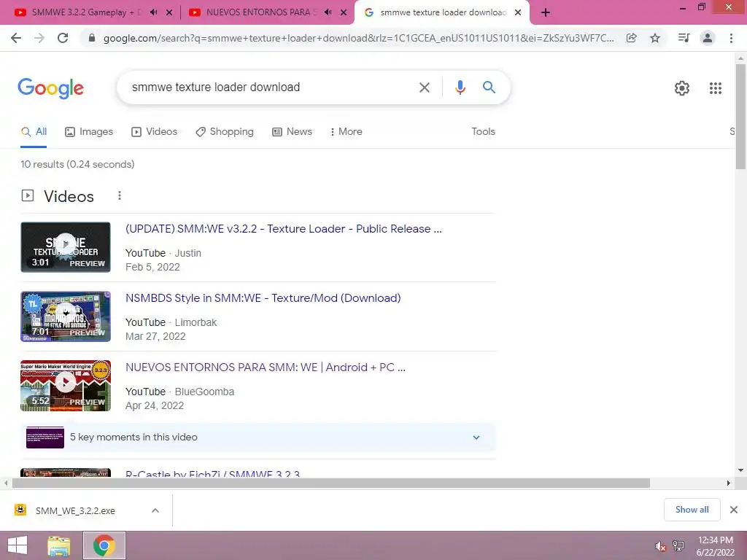Open NSMBDS Style in SMM:WE video link
The height and width of the screenshot is (560, 747).
point(263,298)
